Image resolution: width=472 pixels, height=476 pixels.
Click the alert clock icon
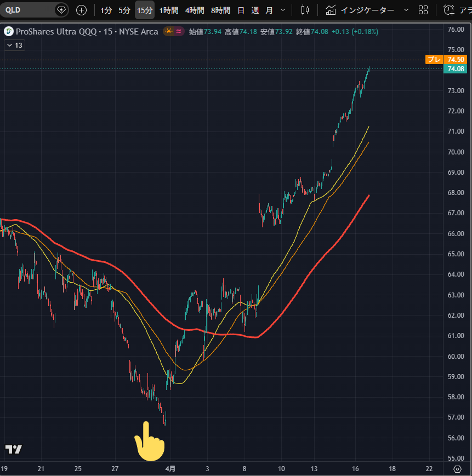pyautogui.click(x=448, y=10)
